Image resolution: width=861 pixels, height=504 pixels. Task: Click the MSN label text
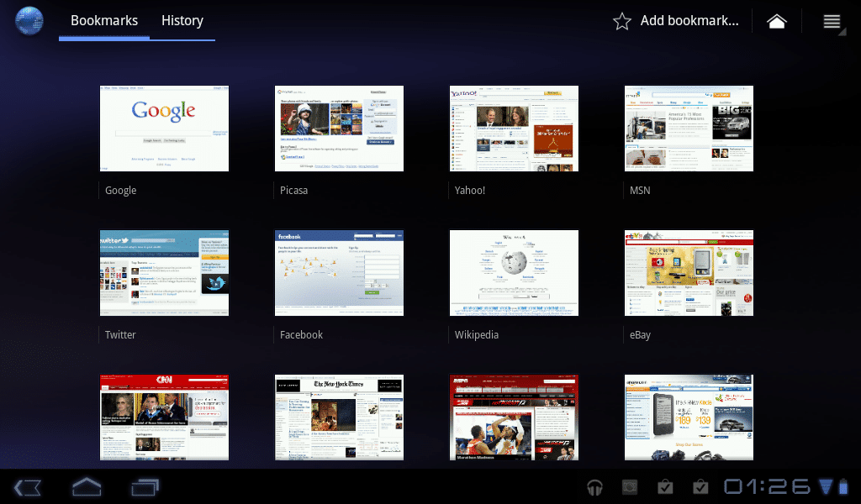640,191
